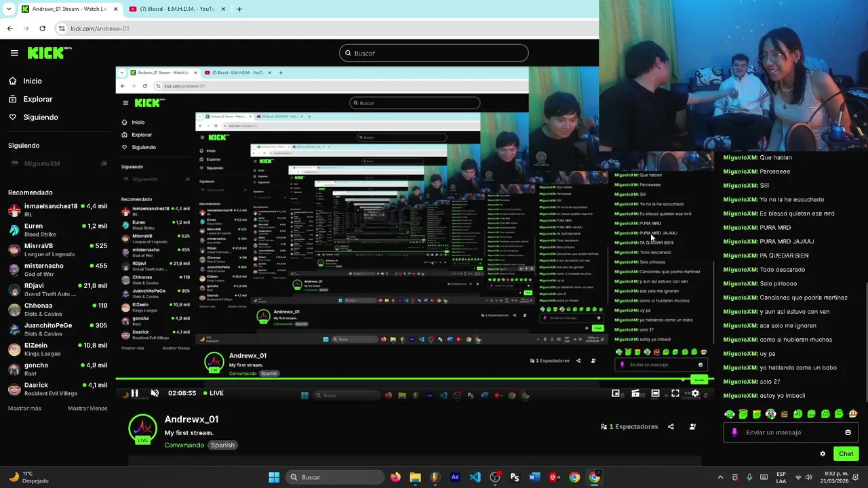Open ElZeein Kings League channel

tap(58, 349)
